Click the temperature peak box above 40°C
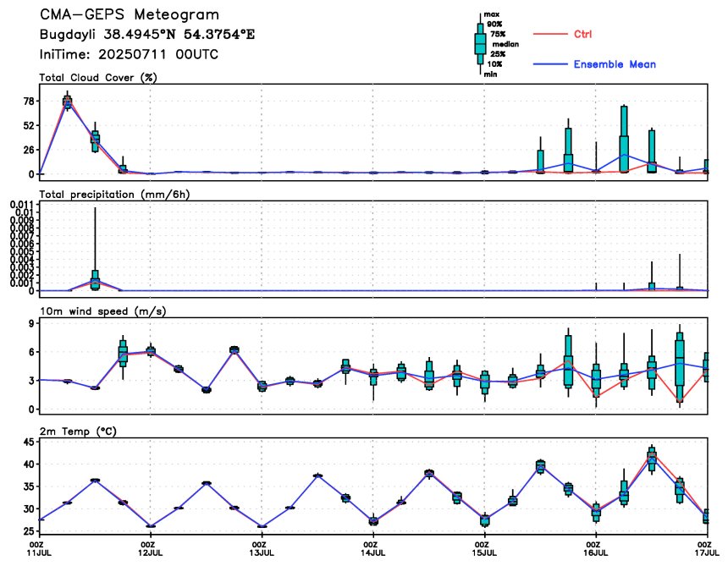The width and height of the screenshot is (728, 566). 652,459
